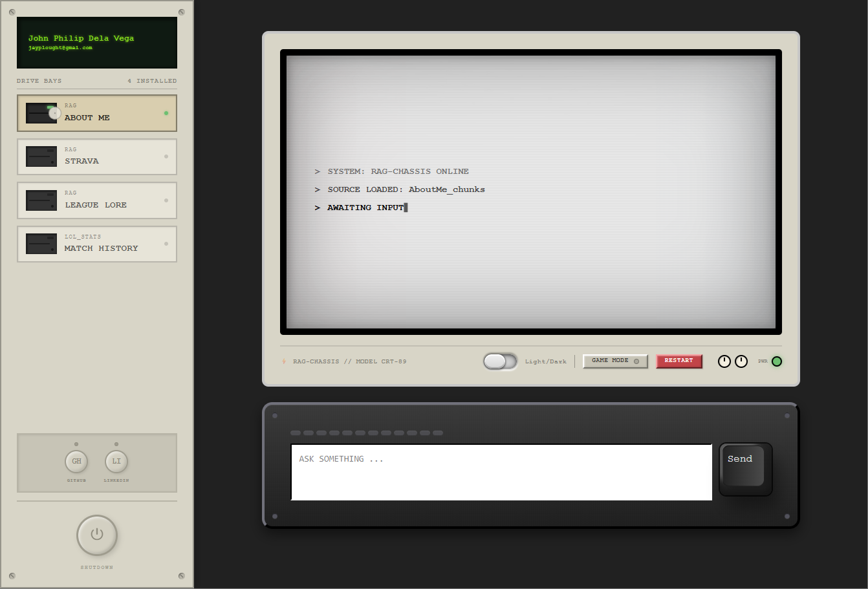Click the second monitor dial knob

pyautogui.click(x=741, y=361)
